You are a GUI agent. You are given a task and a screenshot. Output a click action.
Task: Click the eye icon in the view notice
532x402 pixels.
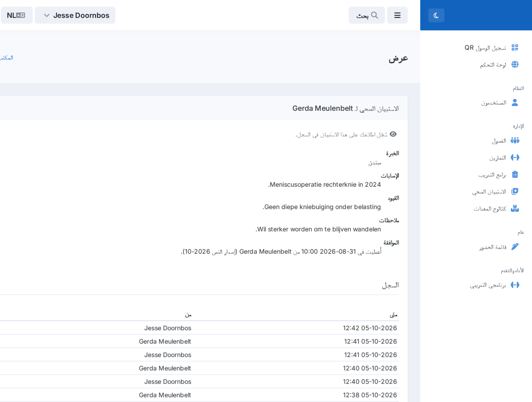(393, 134)
